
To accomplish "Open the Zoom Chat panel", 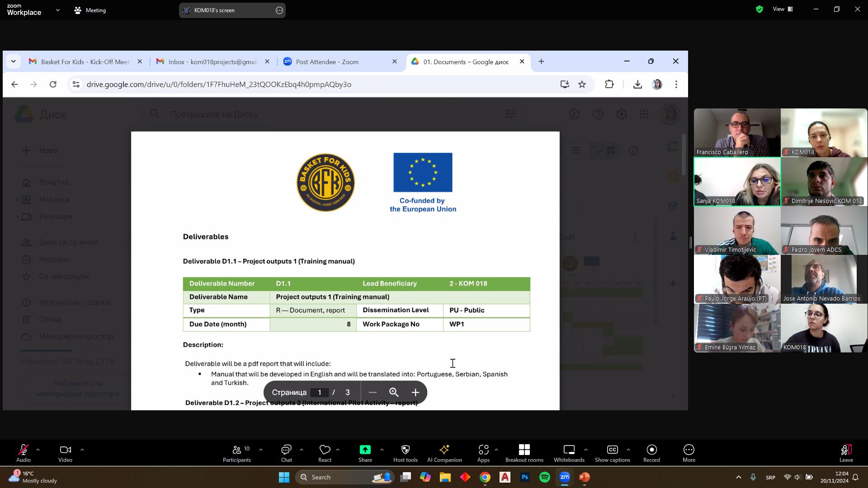I will tap(287, 453).
